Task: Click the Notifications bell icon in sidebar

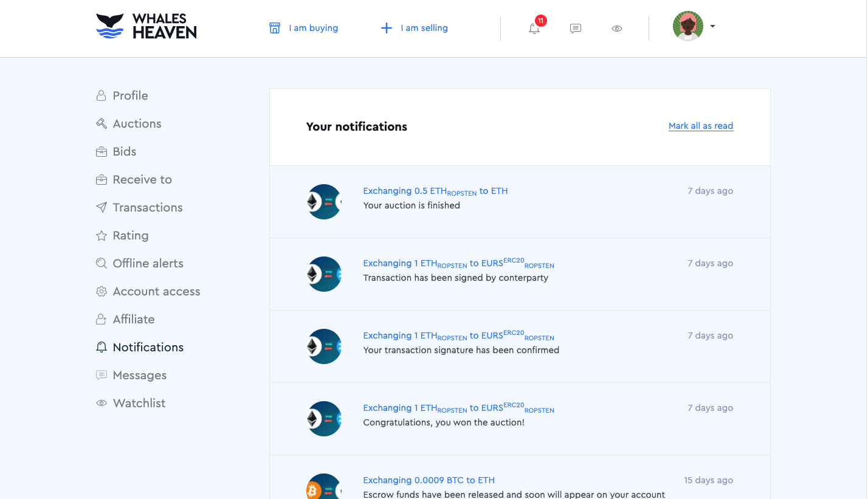Action: [102, 347]
